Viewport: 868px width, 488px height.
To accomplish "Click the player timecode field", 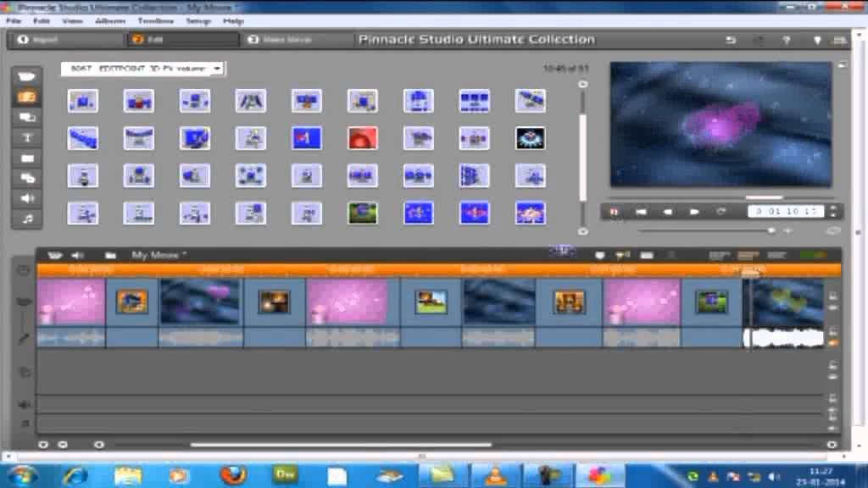I will click(786, 211).
